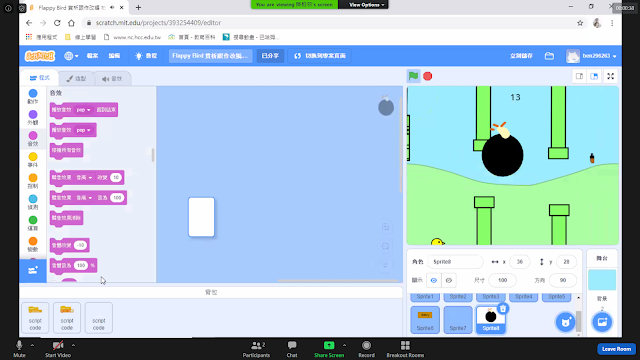
Task: Click the value 100 in set effect block
Action: coord(117,198)
